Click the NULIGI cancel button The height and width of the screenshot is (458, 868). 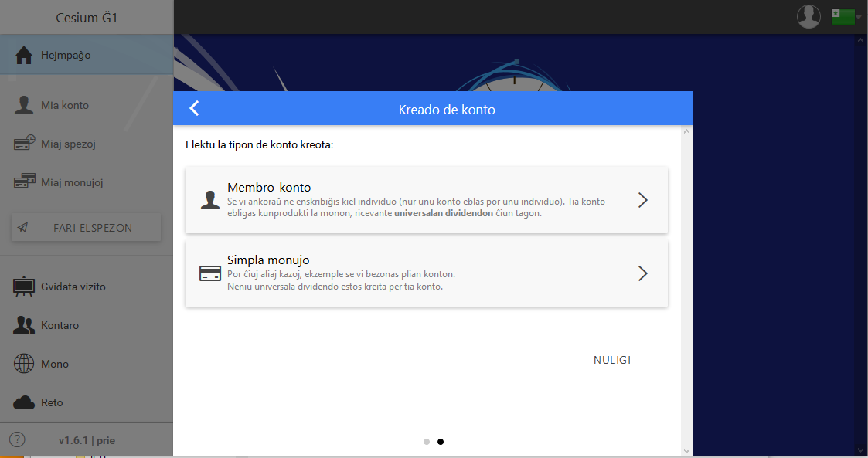click(x=612, y=360)
